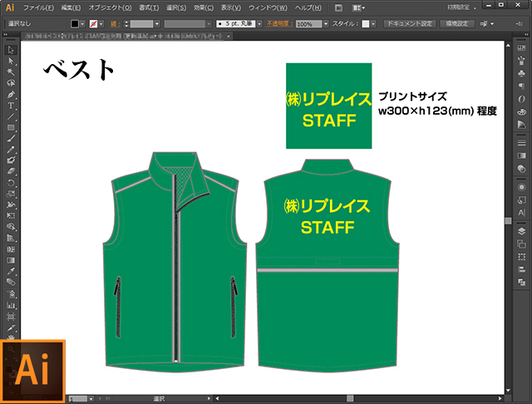Viewport: 532px width, 404px height.
Task: Open the 効果(C) menu
Action: coord(204,7)
